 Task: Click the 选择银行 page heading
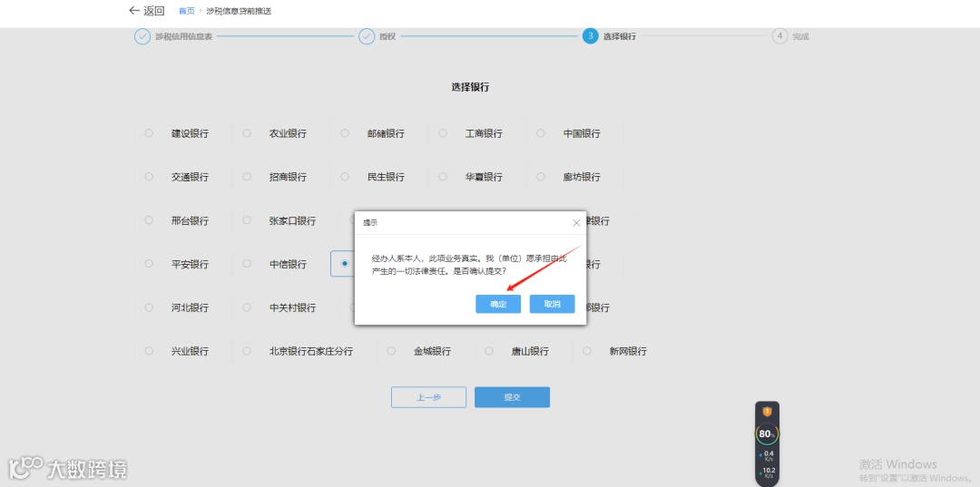coord(470,87)
